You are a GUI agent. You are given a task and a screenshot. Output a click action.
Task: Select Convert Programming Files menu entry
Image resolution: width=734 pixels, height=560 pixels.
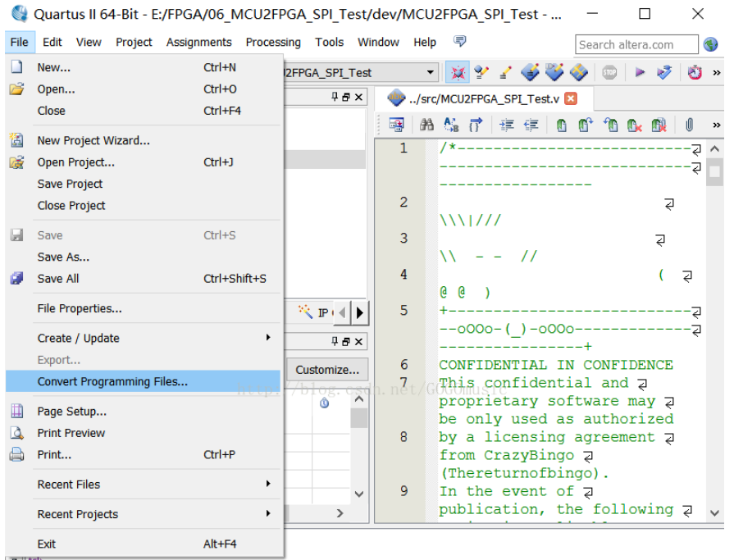(143, 381)
